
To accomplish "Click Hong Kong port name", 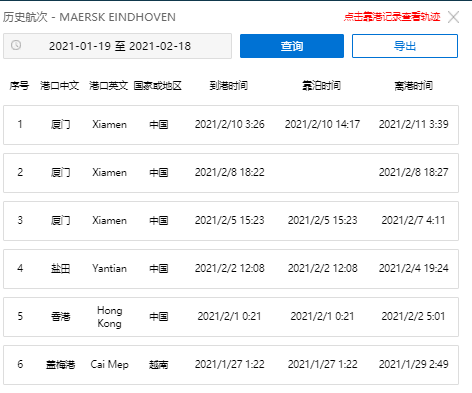I will coord(110,317).
